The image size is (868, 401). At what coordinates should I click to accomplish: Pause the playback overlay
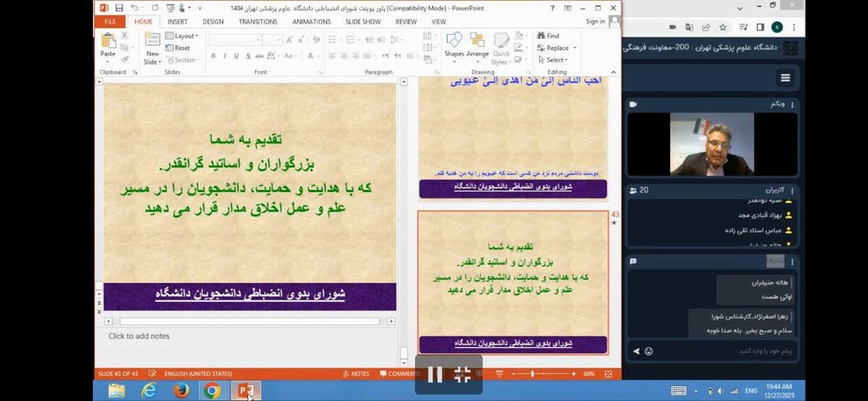point(436,374)
